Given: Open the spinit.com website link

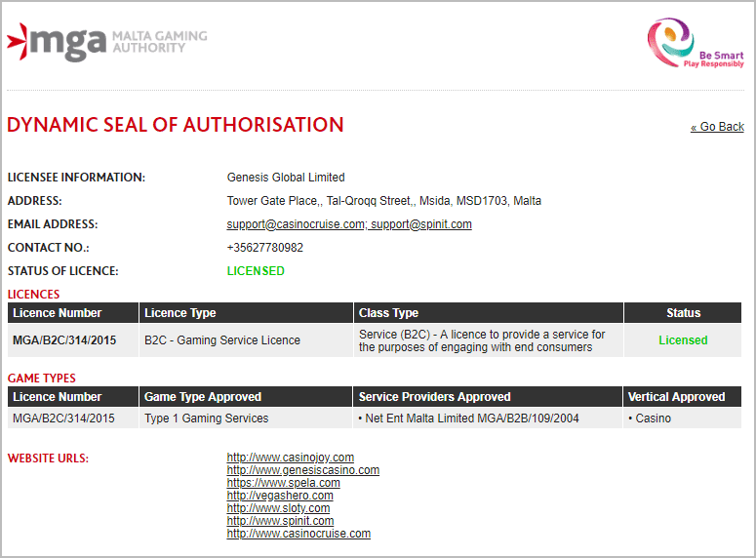Looking at the screenshot, I should pyautogui.click(x=280, y=521).
